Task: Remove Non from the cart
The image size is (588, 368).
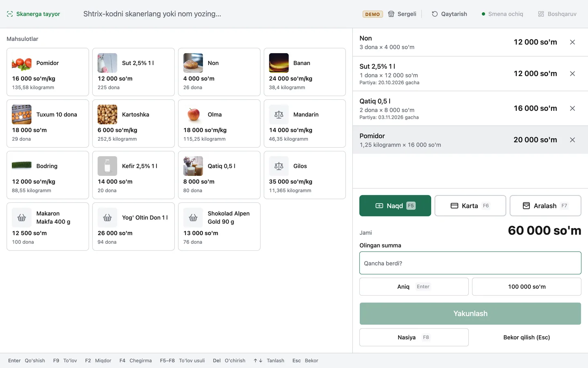Action: tap(572, 42)
